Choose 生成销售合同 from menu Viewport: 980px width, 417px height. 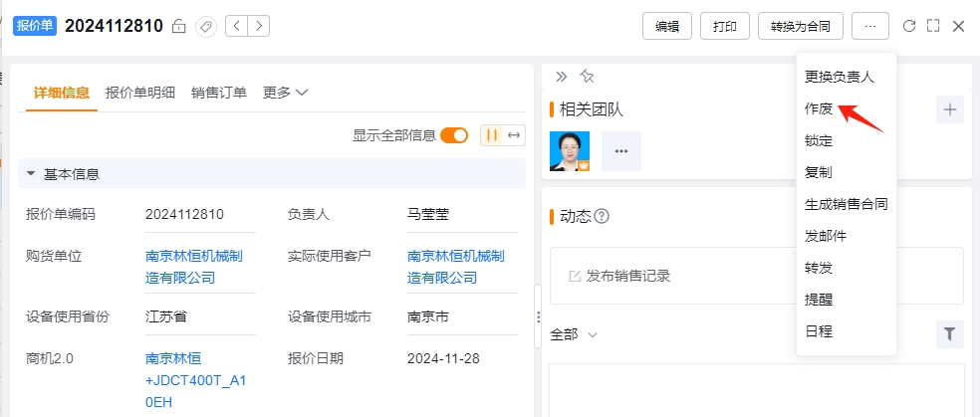click(x=847, y=204)
